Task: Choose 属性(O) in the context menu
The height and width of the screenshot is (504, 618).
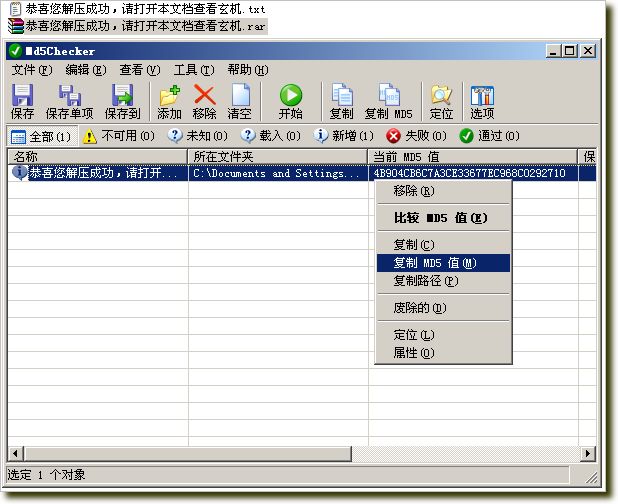Action: click(443, 353)
